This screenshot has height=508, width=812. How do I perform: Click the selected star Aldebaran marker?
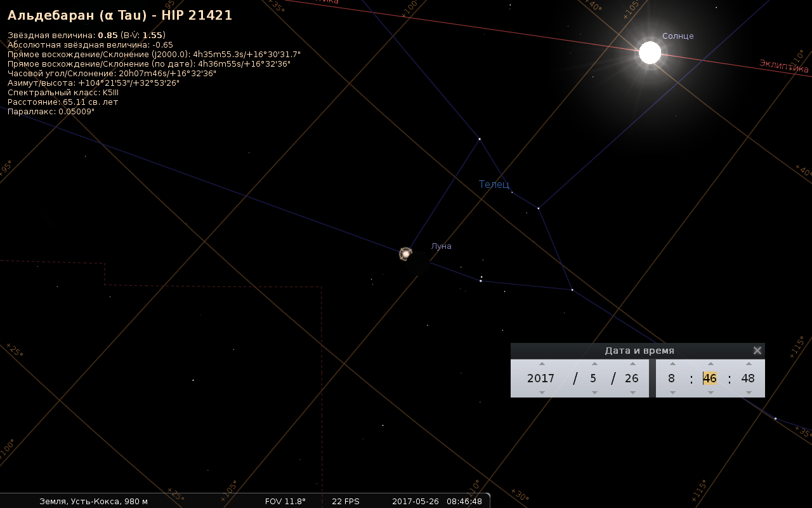click(x=406, y=254)
